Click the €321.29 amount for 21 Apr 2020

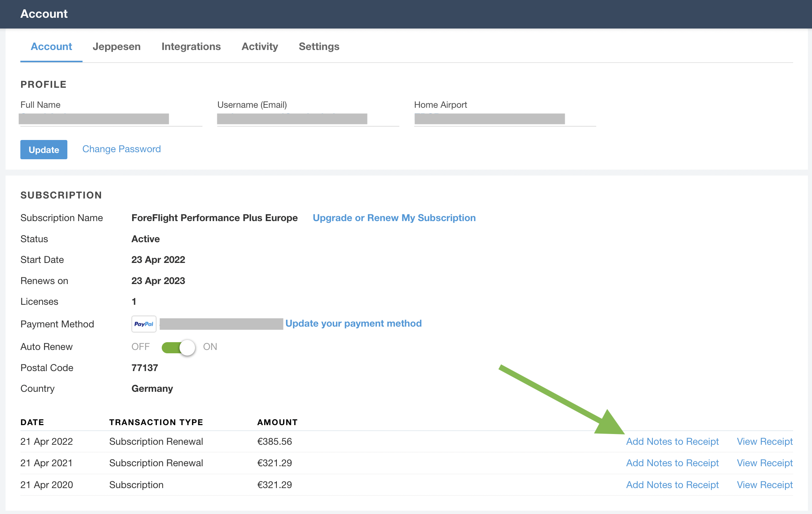pyautogui.click(x=275, y=485)
